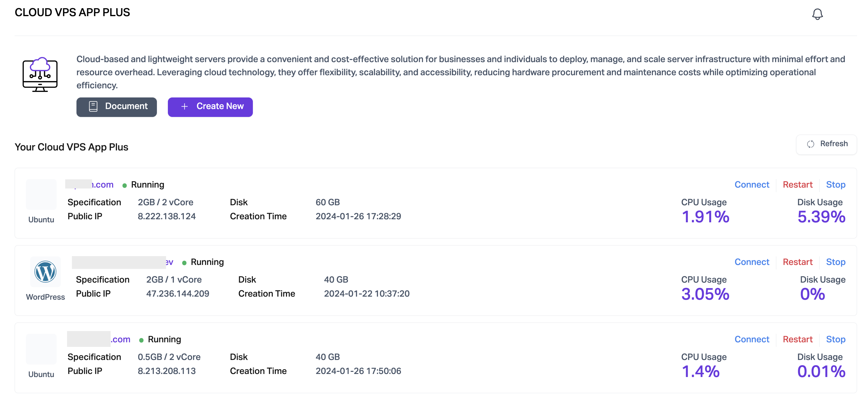Click the Running status of the 60 GB server
Screen dimensions: 868x416
pyautogui.click(x=147, y=185)
